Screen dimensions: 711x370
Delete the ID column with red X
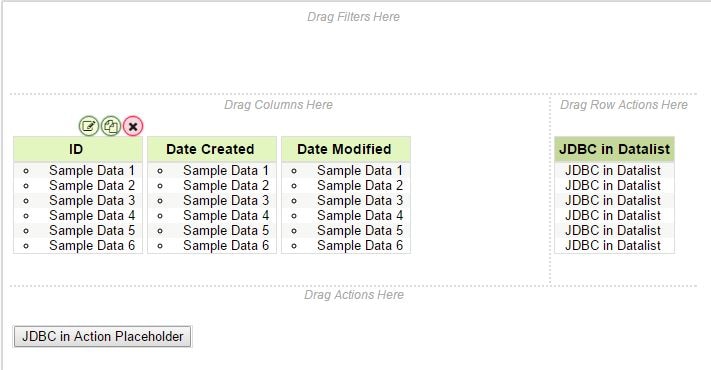pos(133,126)
